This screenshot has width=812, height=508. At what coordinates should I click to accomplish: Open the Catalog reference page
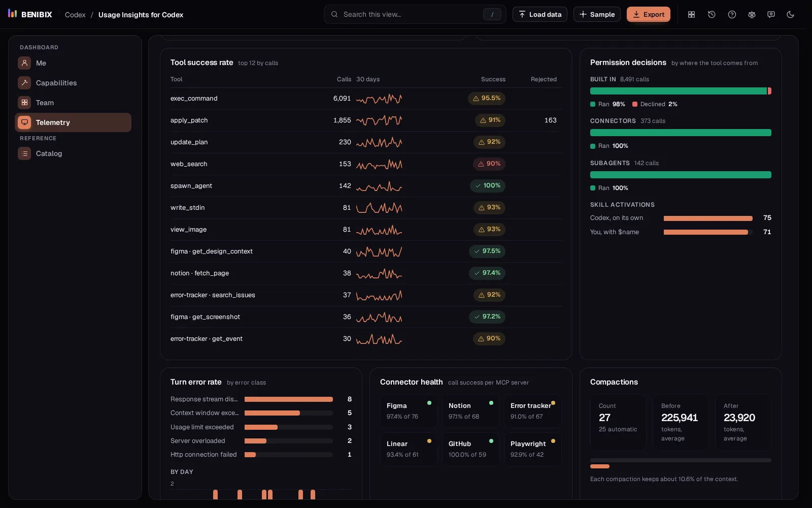73,153
